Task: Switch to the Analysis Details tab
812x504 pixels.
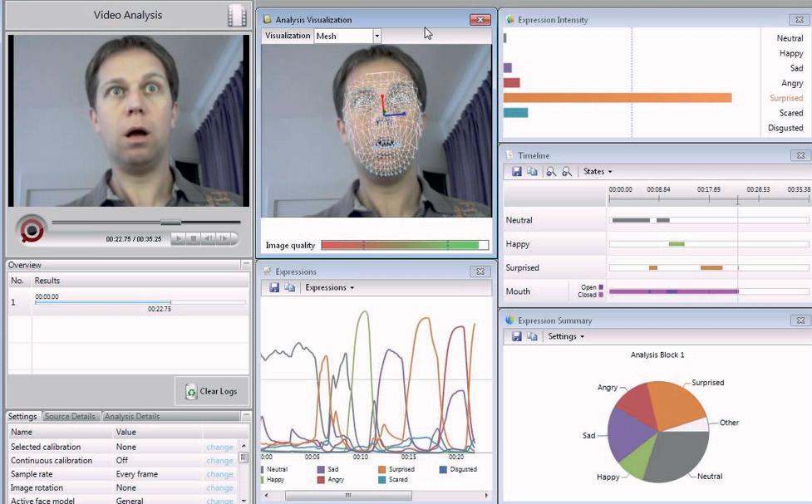Action: [x=132, y=416]
